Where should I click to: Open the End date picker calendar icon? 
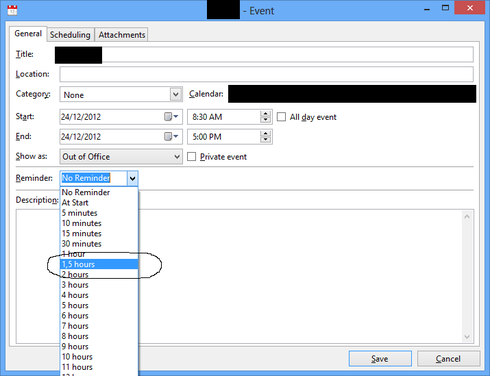coord(171,137)
